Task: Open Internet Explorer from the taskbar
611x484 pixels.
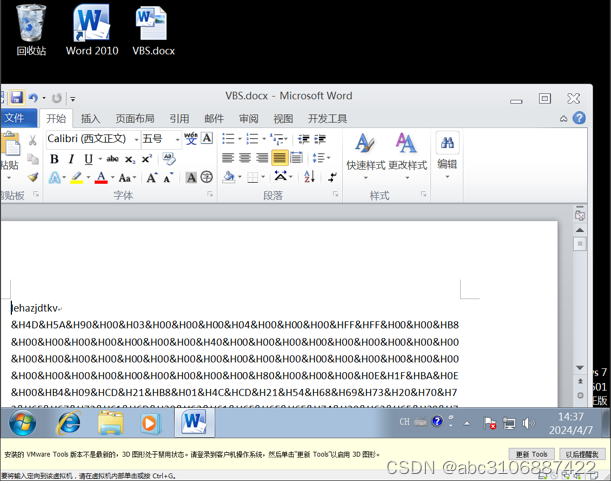Action: pos(69,423)
